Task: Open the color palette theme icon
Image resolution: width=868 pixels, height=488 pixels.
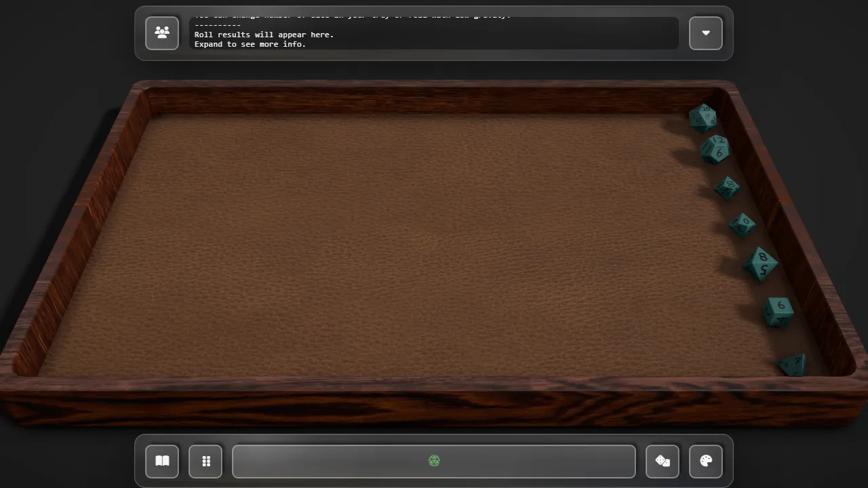Action: tap(706, 462)
